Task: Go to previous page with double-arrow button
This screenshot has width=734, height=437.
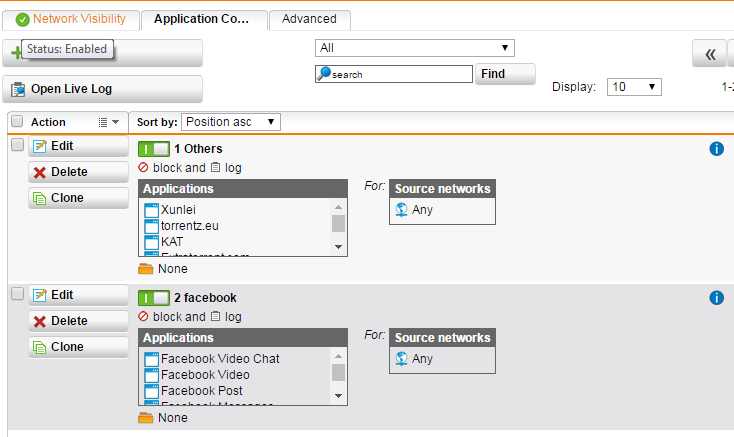Action: coord(709,54)
